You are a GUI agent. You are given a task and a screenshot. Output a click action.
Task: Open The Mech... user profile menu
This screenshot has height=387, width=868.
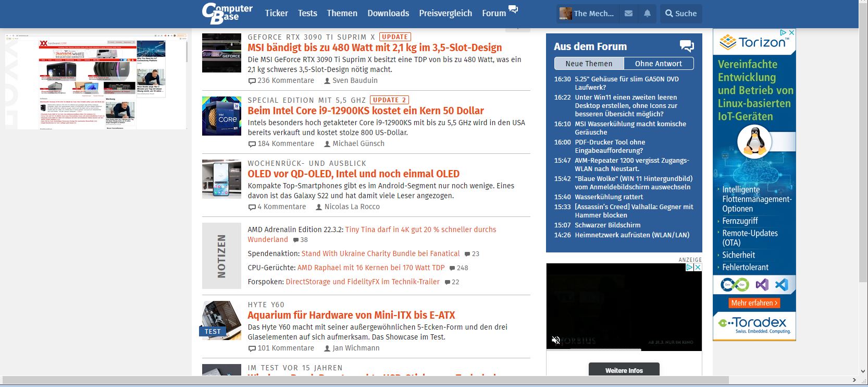pos(587,14)
